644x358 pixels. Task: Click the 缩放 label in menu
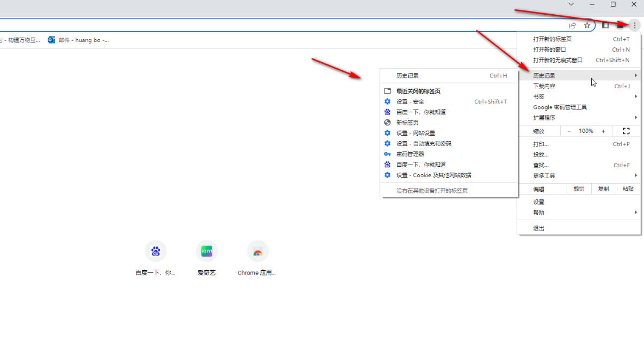[x=539, y=131]
